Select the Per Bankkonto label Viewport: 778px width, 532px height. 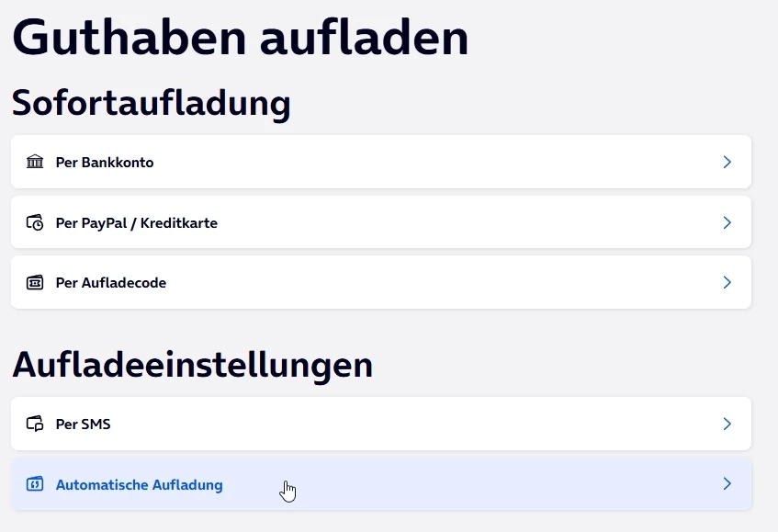[x=105, y=163]
